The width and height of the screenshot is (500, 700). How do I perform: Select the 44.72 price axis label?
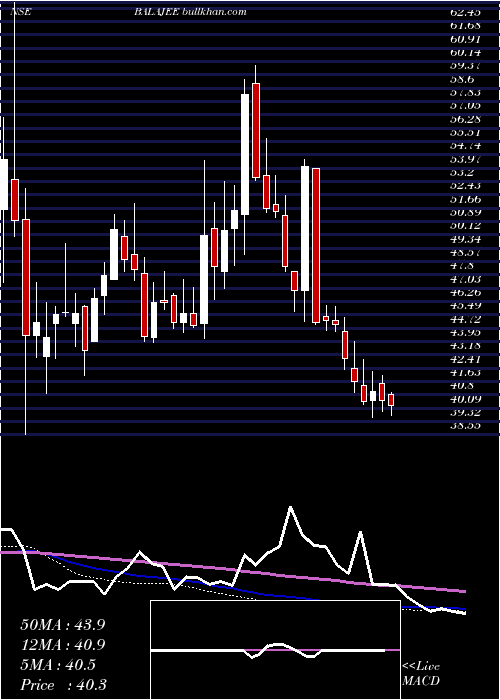click(x=465, y=319)
